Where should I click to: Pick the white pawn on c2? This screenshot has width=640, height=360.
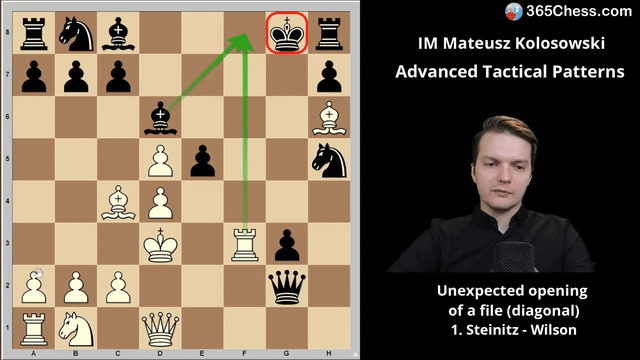coord(118,287)
